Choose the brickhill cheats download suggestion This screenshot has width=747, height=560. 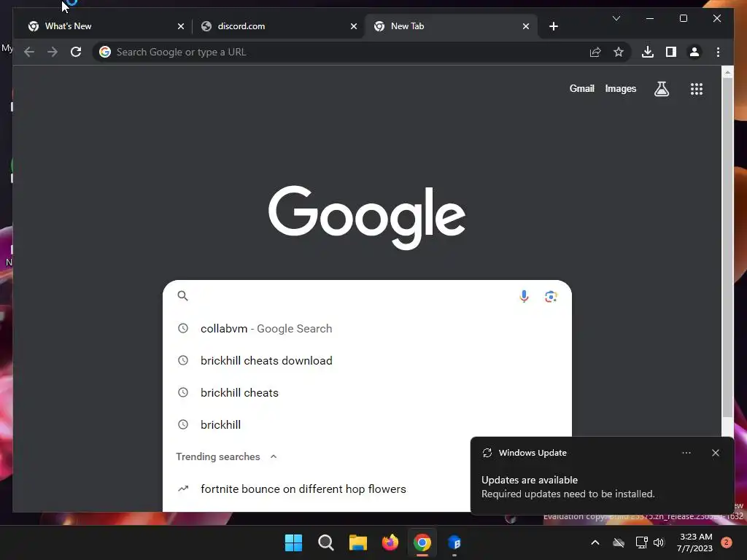click(x=367, y=360)
